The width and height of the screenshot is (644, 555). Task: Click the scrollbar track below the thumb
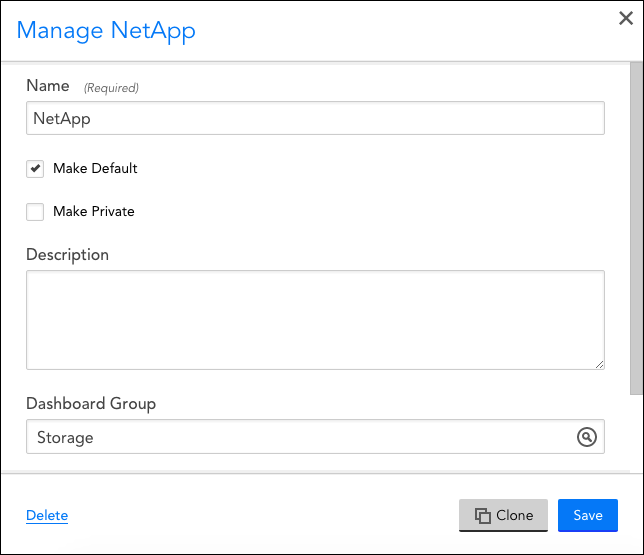click(636, 432)
